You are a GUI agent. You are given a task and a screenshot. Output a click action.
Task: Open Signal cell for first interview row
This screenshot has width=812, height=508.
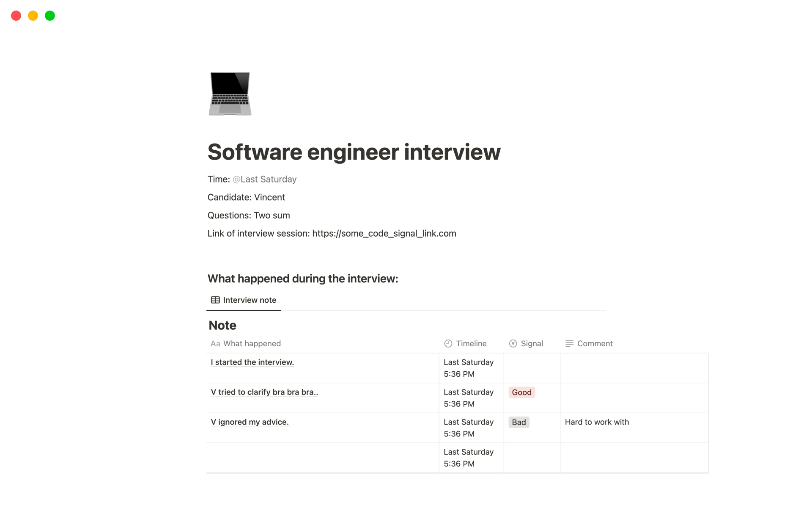532,368
